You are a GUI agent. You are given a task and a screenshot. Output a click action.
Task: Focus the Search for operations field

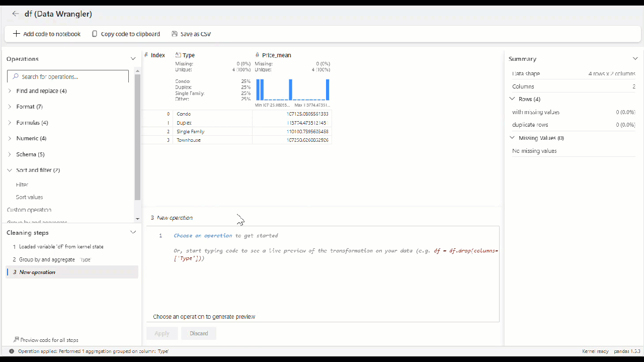click(x=68, y=76)
